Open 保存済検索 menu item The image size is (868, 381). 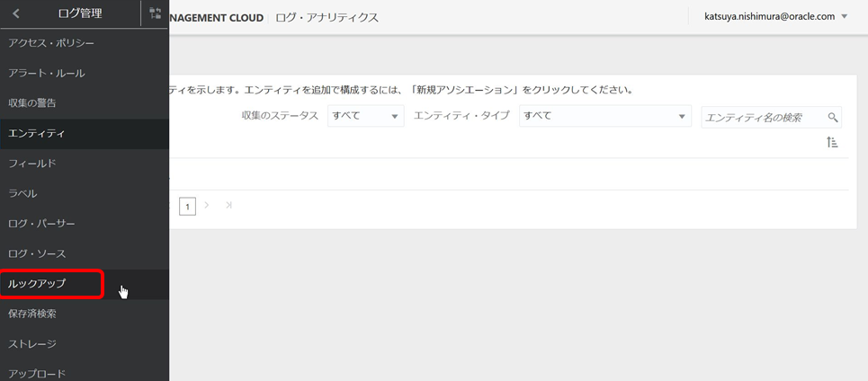[85, 314]
